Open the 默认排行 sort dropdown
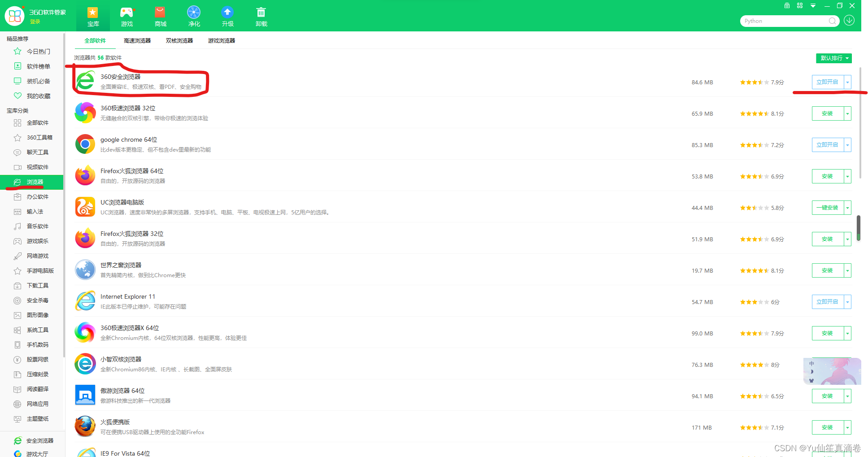The image size is (868, 457). pyautogui.click(x=834, y=58)
